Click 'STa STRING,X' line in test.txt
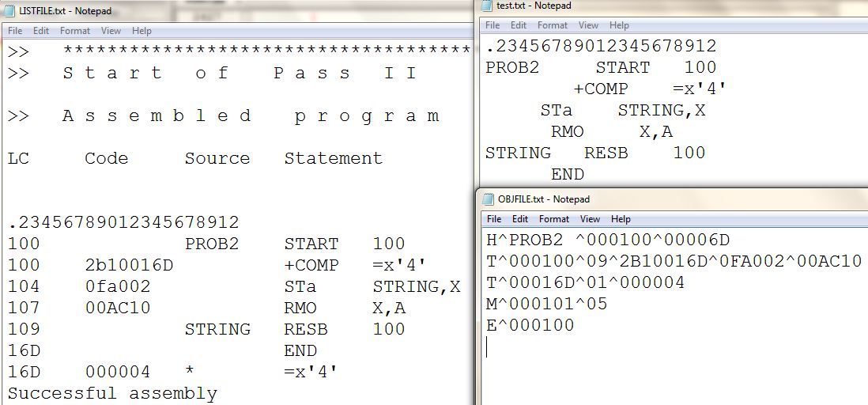The image size is (868, 405). pyautogui.click(x=623, y=110)
